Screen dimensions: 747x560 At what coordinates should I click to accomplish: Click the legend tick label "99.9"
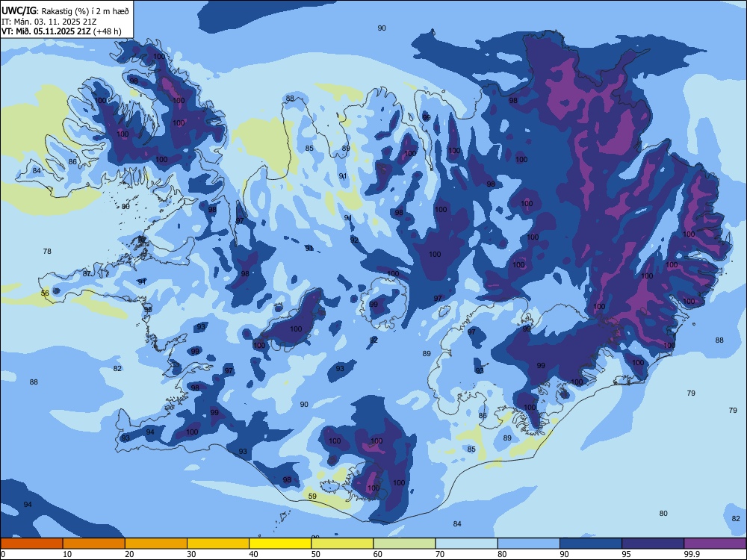692,554
